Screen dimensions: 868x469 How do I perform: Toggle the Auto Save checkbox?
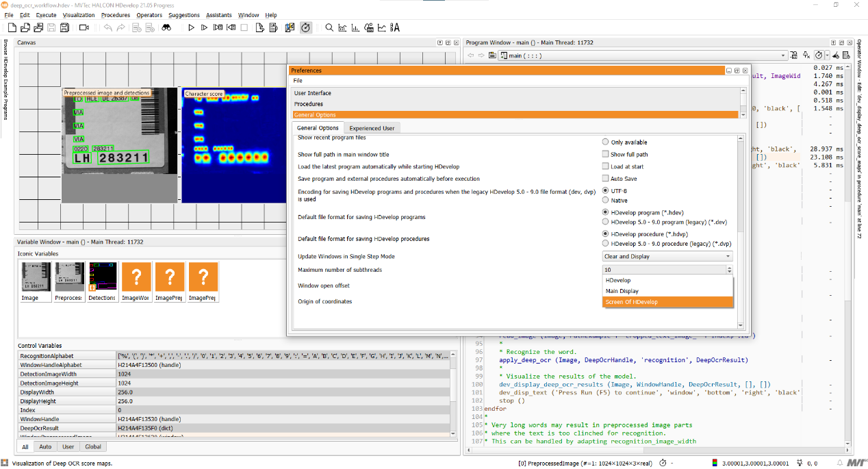[x=605, y=179]
